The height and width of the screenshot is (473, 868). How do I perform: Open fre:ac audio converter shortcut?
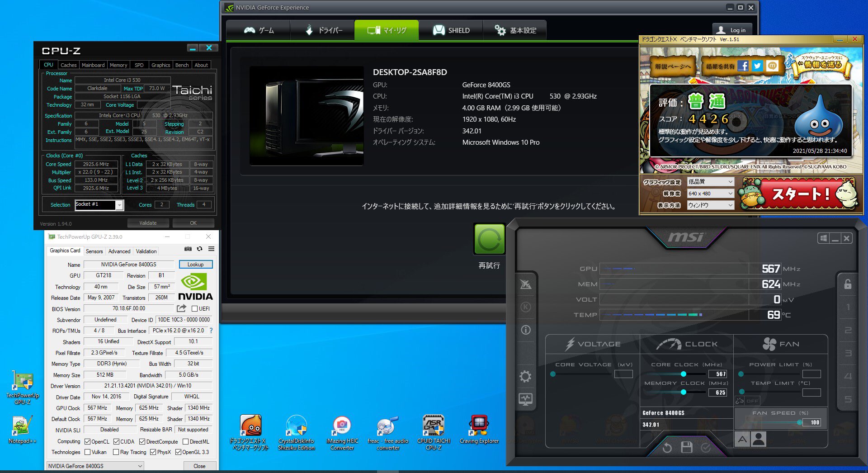click(388, 433)
